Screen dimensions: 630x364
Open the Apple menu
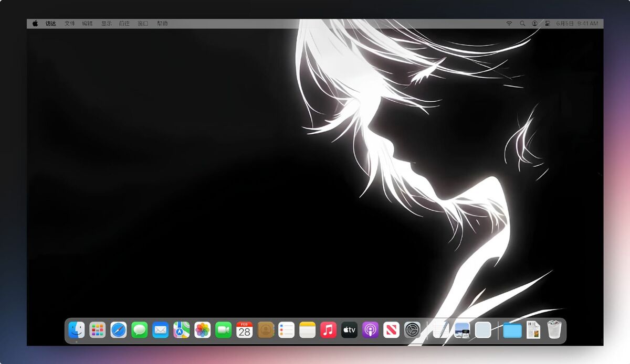pyautogui.click(x=35, y=24)
